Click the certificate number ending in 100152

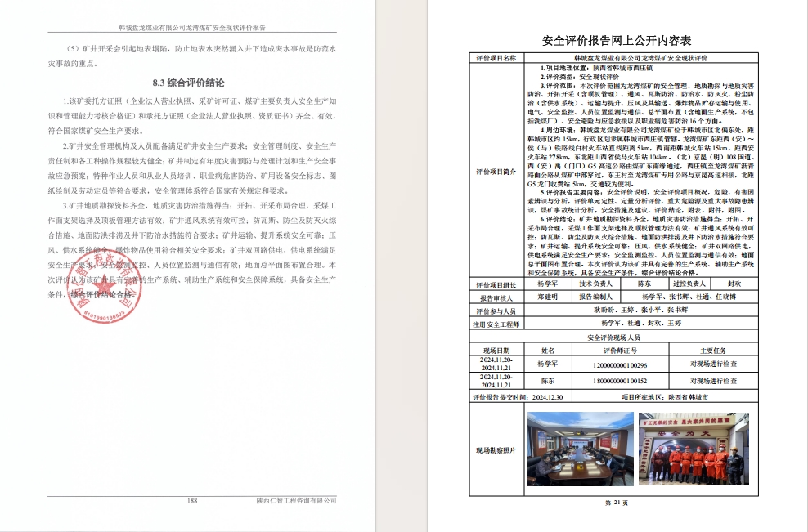click(x=621, y=381)
